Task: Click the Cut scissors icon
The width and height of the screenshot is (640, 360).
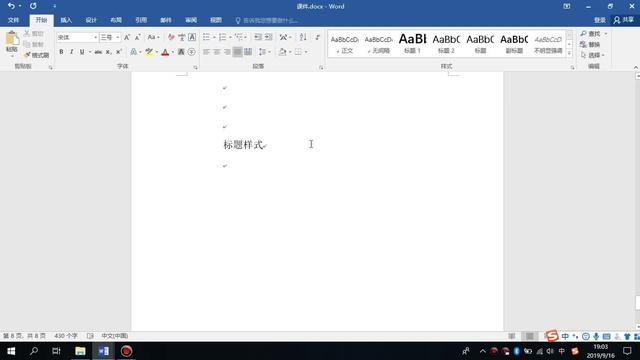Action: (27, 33)
